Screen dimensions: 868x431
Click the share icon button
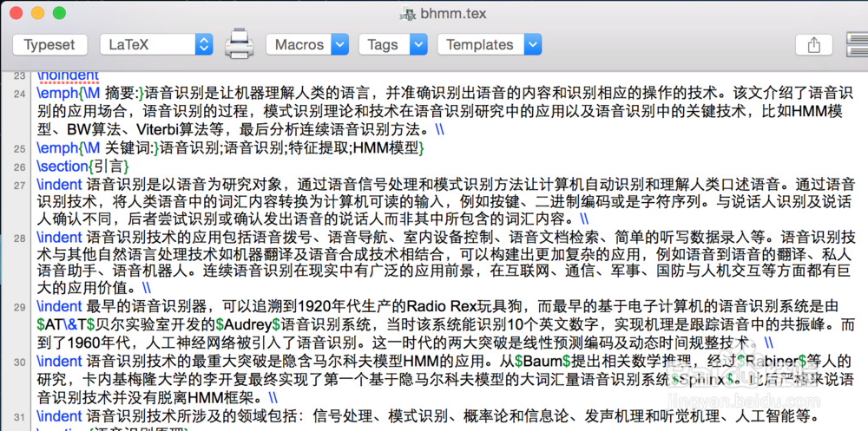pyautogui.click(x=814, y=45)
